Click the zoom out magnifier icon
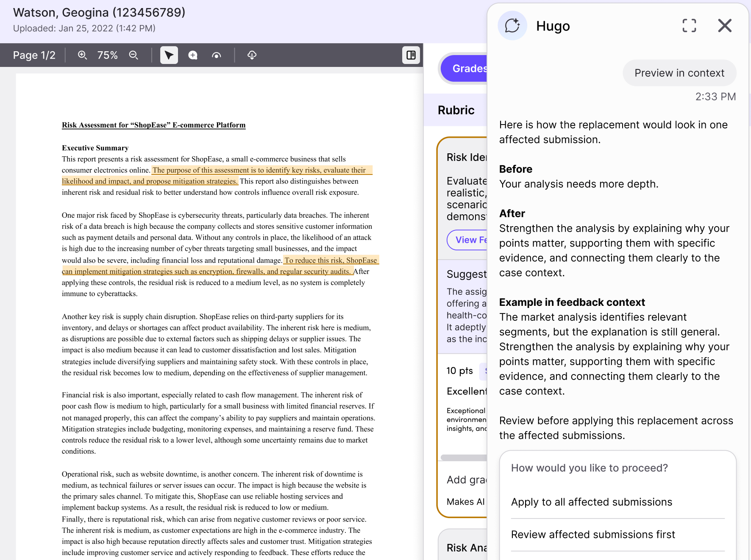 [134, 55]
